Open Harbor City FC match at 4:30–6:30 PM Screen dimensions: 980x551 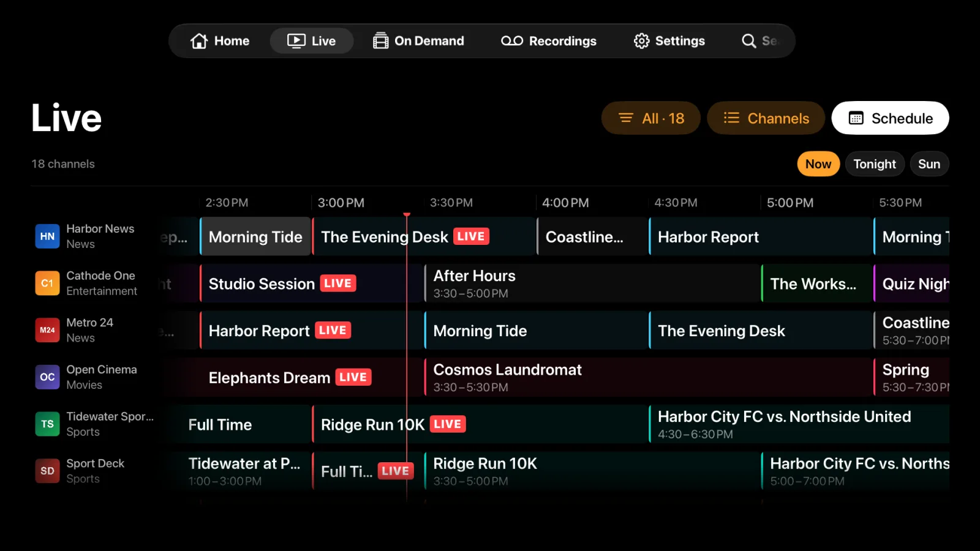click(x=799, y=424)
